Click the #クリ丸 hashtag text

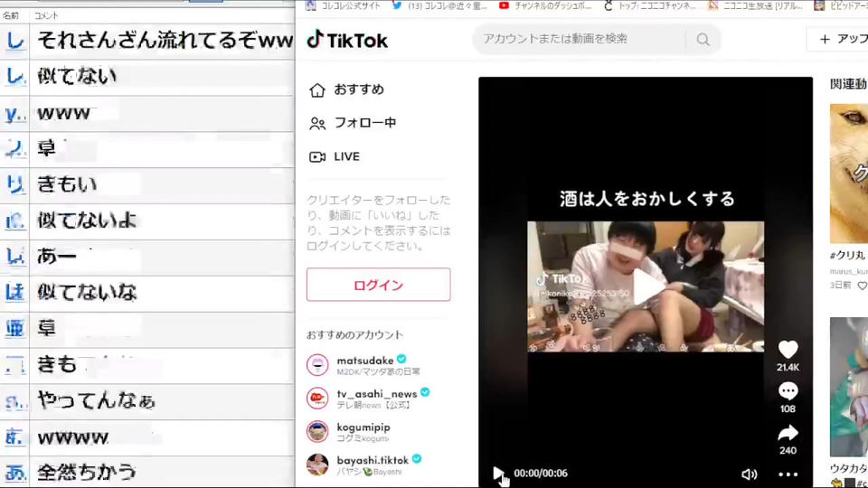[x=847, y=255]
